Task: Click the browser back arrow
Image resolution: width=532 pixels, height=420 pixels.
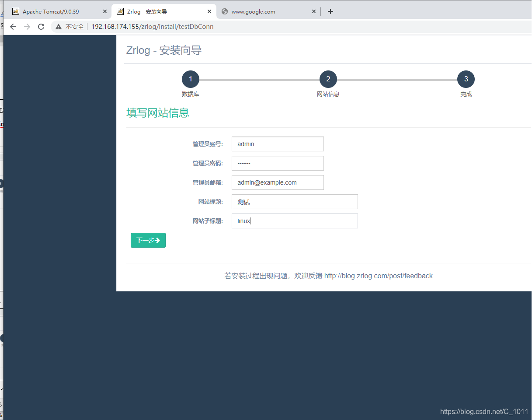Action: (x=13, y=27)
